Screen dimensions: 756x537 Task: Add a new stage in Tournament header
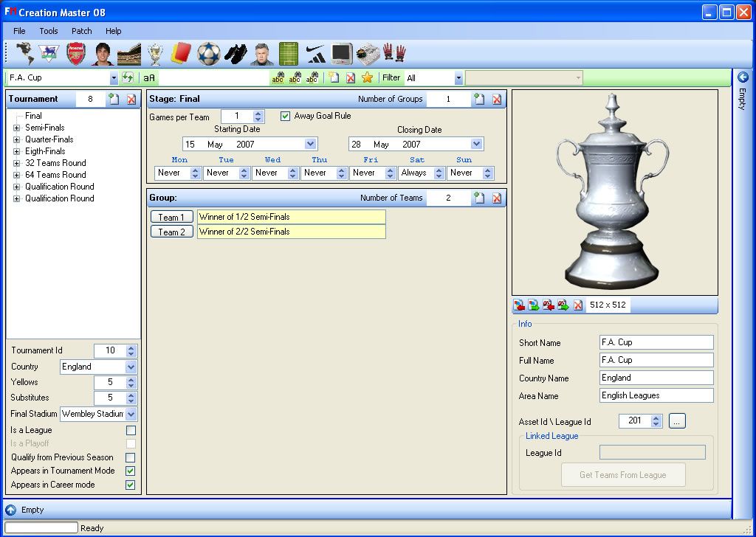click(113, 100)
